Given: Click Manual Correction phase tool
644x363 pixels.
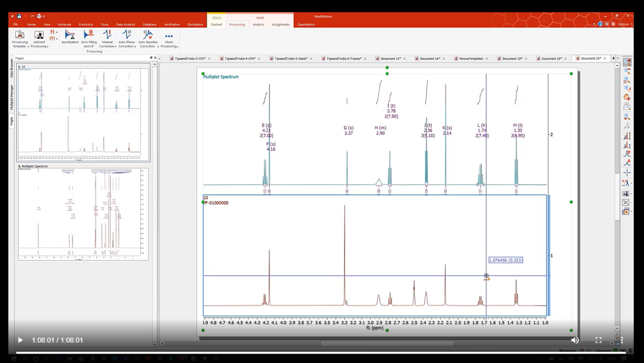Looking at the screenshot, I should click(107, 39).
